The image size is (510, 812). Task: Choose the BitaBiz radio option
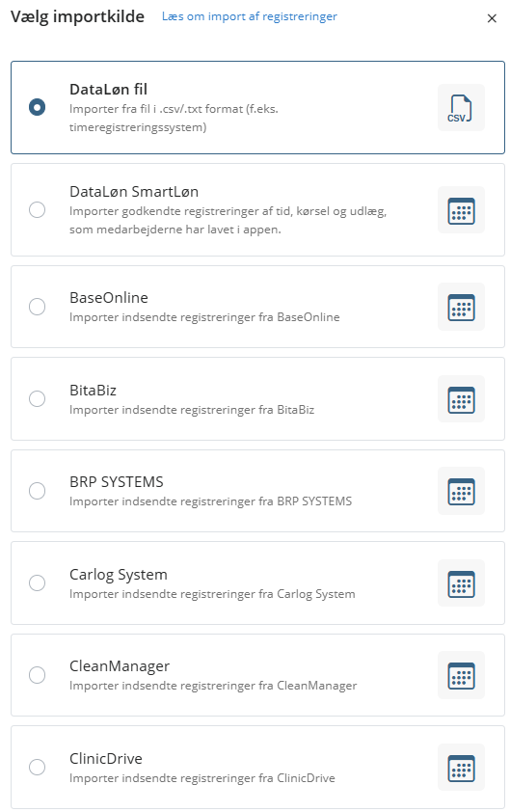point(37,398)
